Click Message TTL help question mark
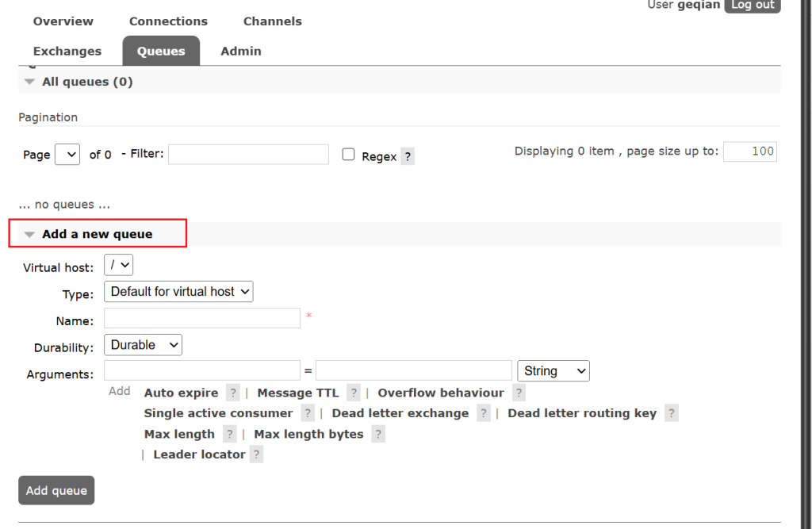 coord(354,393)
